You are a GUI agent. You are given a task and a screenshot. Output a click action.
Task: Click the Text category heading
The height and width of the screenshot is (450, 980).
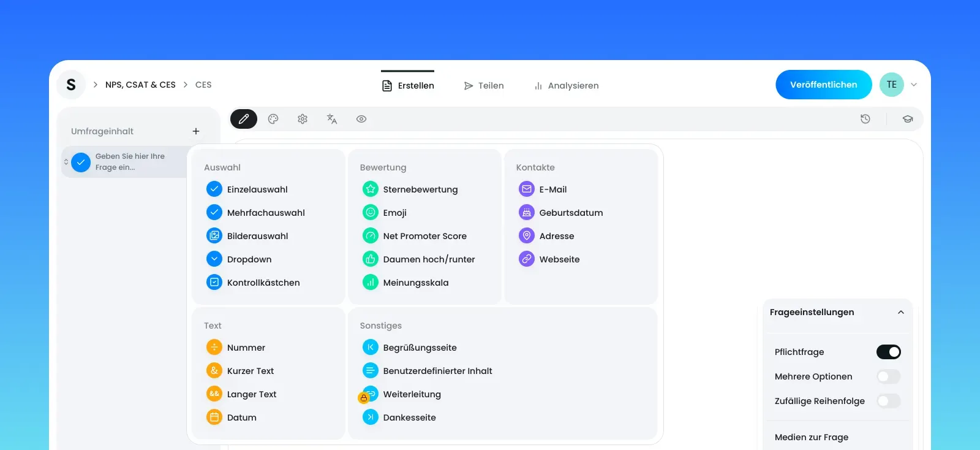click(213, 326)
